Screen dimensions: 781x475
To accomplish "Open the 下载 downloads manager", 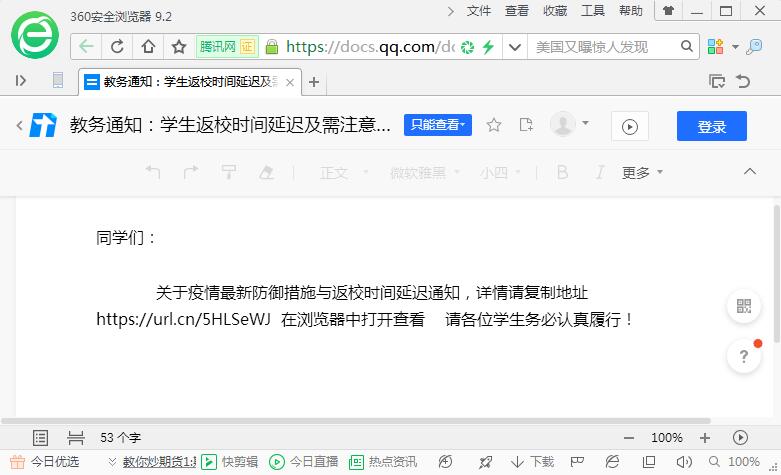I will [533, 462].
